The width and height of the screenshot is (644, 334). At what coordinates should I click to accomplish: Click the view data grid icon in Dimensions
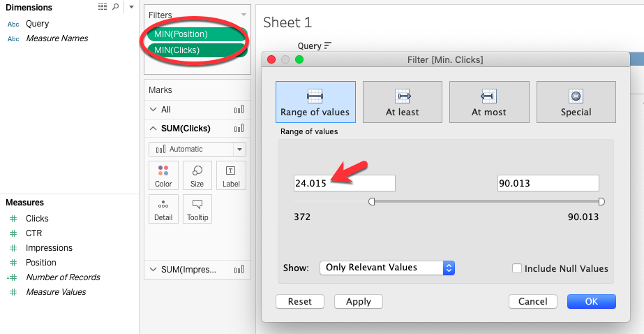coord(103,6)
